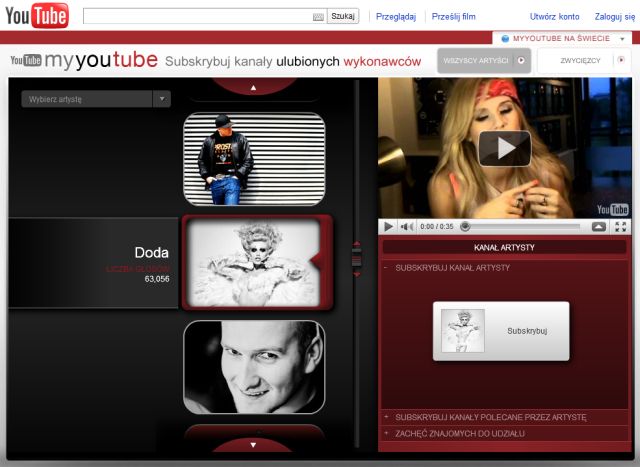Click the carousel scrollbar handle
Image resolution: width=640 pixels, height=467 pixels.
point(357,259)
